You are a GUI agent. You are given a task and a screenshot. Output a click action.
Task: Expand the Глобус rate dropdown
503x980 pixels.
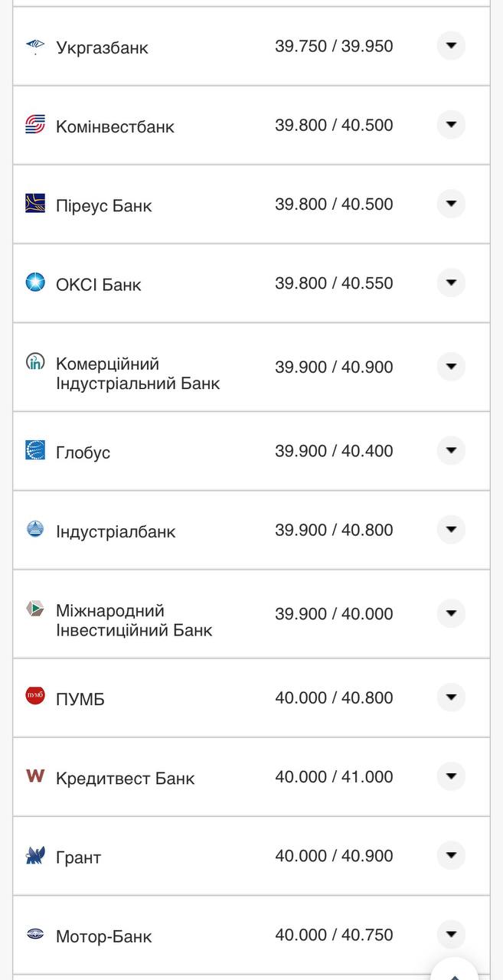pyautogui.click(x=451, y=451)
